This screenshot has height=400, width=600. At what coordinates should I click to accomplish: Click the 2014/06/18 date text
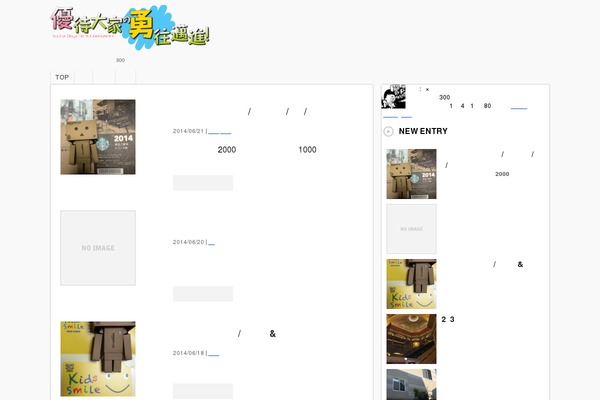click(188, 353)
